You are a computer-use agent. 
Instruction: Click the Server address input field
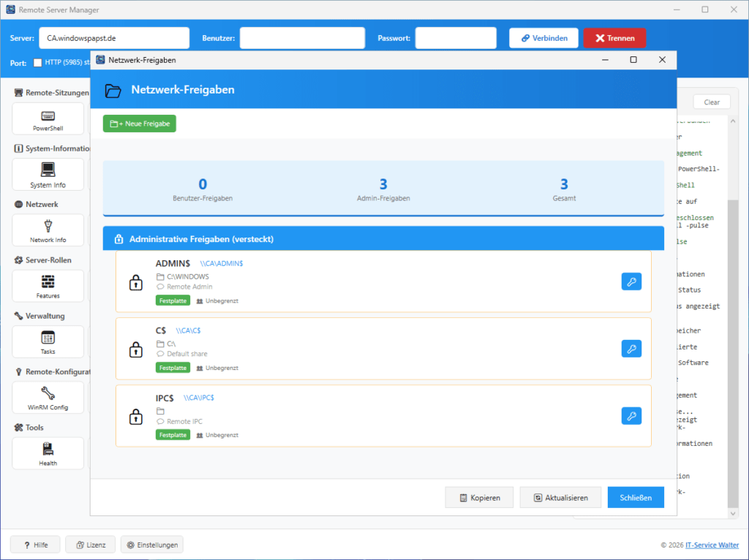113,38
